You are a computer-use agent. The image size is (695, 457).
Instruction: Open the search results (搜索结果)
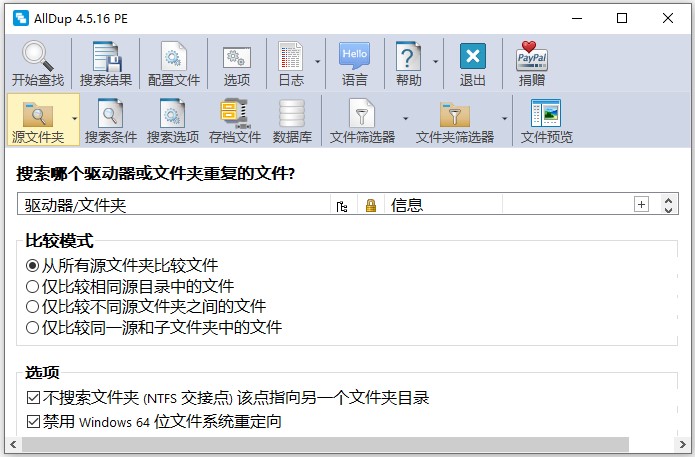tap(105, 63)
